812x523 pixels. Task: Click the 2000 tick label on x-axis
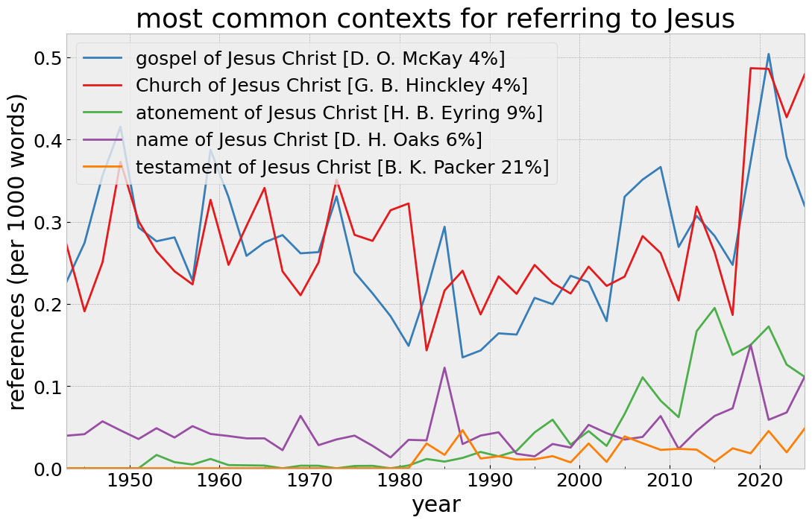pos(579,481)
